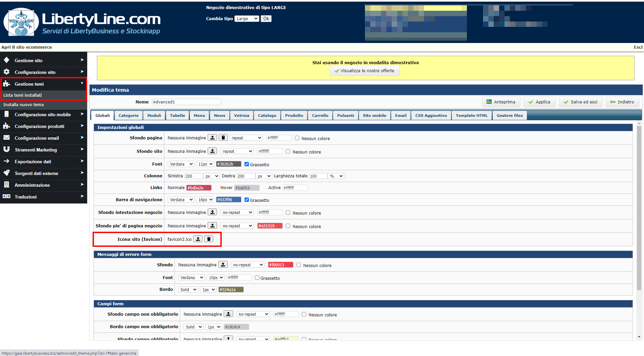Click the Anteprima button
The height and width of the screenshot is (356, 644).
[501, 102]
